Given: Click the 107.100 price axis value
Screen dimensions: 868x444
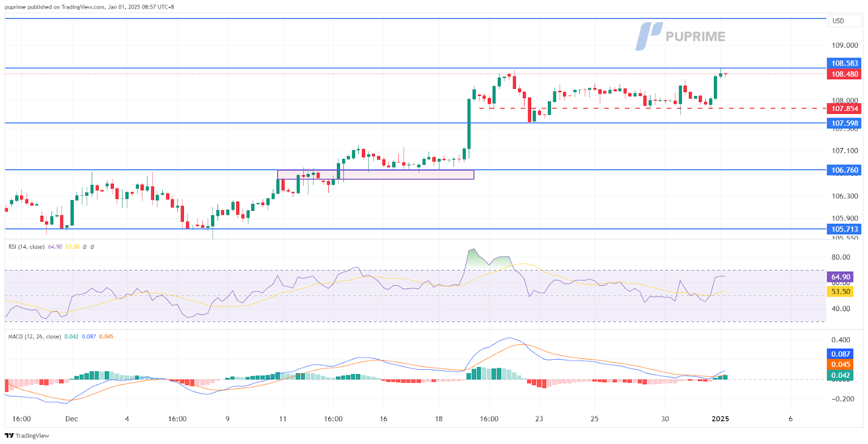Looking at the screenshot, I should [x=845, y=151].
